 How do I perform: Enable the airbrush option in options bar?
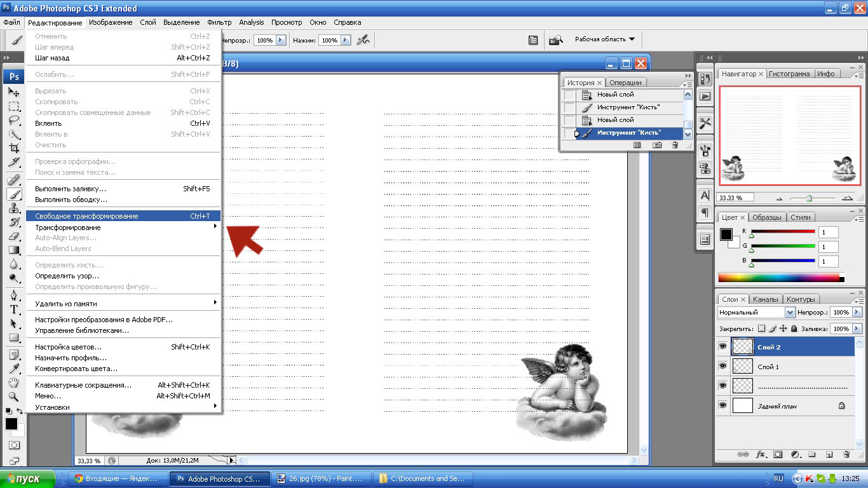363,40
